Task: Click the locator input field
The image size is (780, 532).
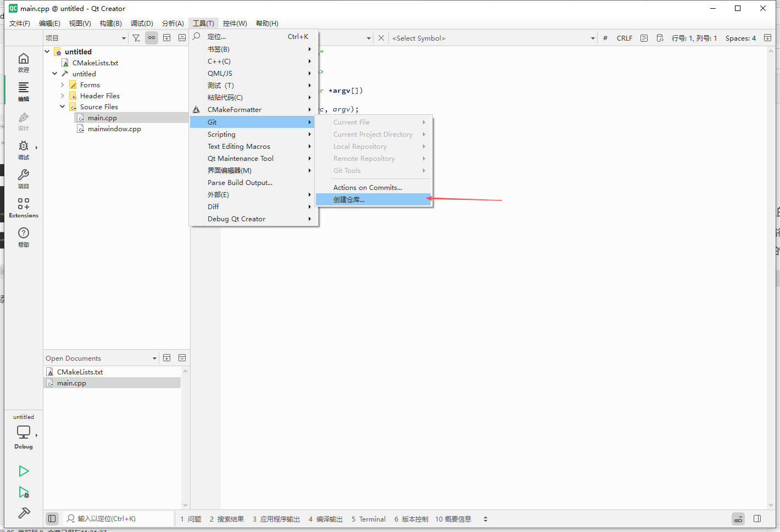Action: click(118, 518)
